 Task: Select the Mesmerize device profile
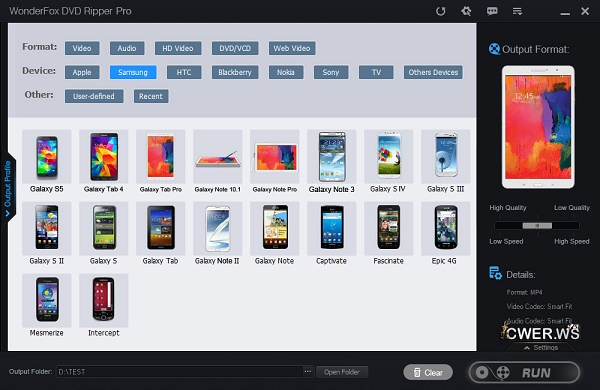(x=47, y=305)
